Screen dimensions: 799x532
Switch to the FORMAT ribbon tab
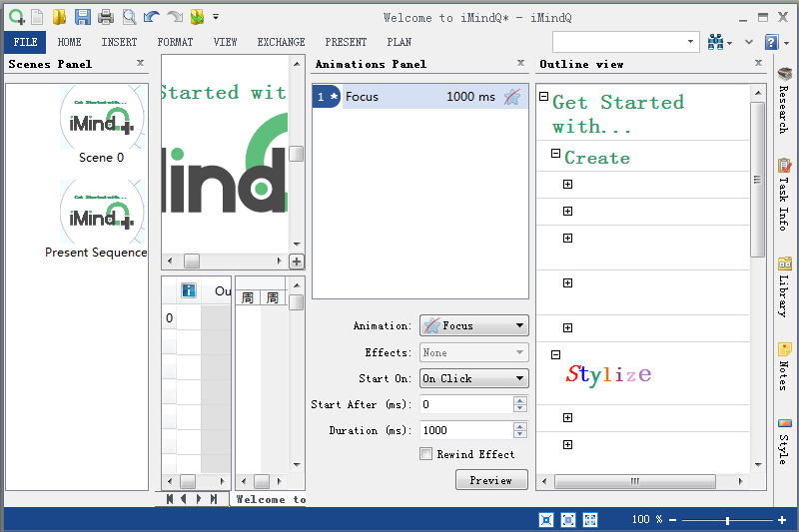coord(175,42)
